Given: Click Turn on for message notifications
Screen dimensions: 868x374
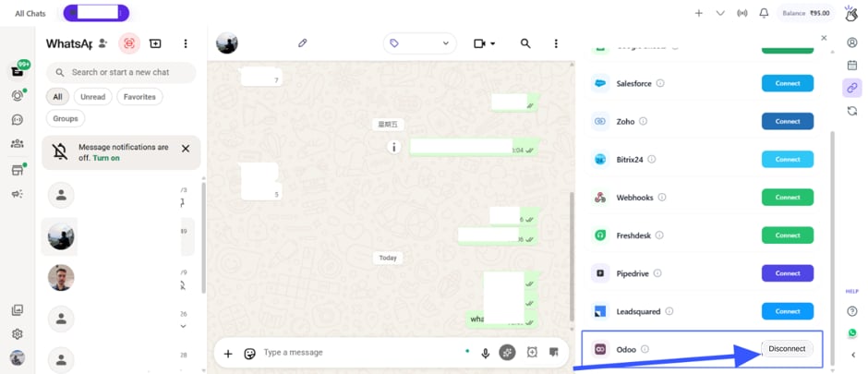Looking at the screenshot, I should click(106, 158).
